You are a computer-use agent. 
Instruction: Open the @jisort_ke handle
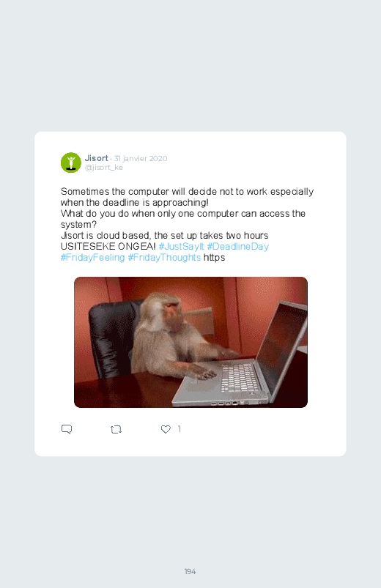[x=104, y=167]
